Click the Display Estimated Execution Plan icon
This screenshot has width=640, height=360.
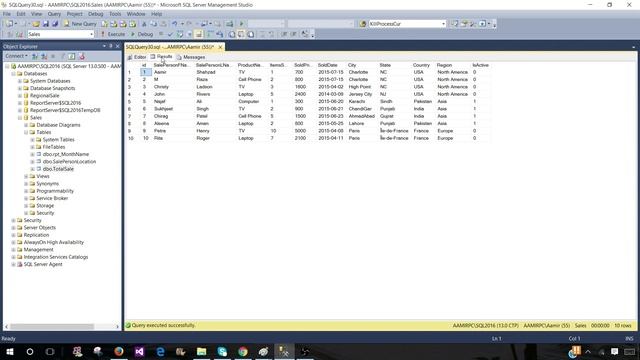[x=180, y=34]
